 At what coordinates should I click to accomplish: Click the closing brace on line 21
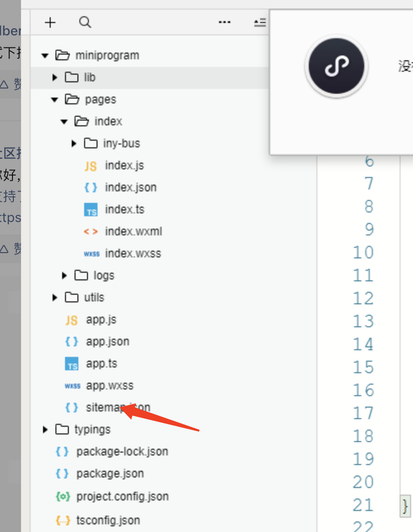pyautogui.click(x=405, y=507)
